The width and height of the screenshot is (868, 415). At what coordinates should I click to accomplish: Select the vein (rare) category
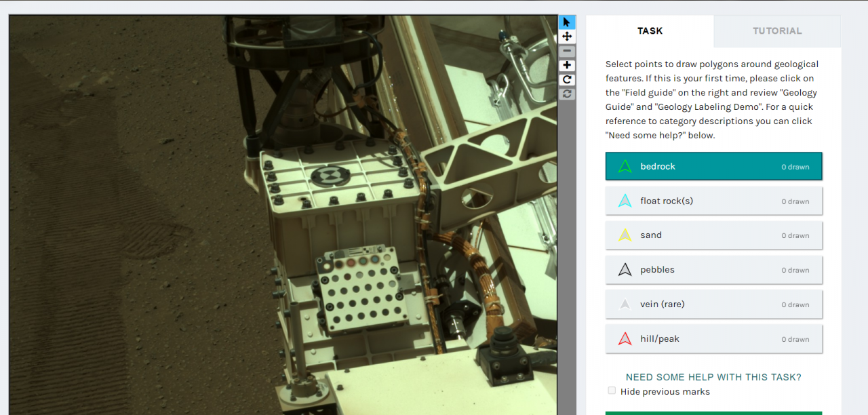713,304
